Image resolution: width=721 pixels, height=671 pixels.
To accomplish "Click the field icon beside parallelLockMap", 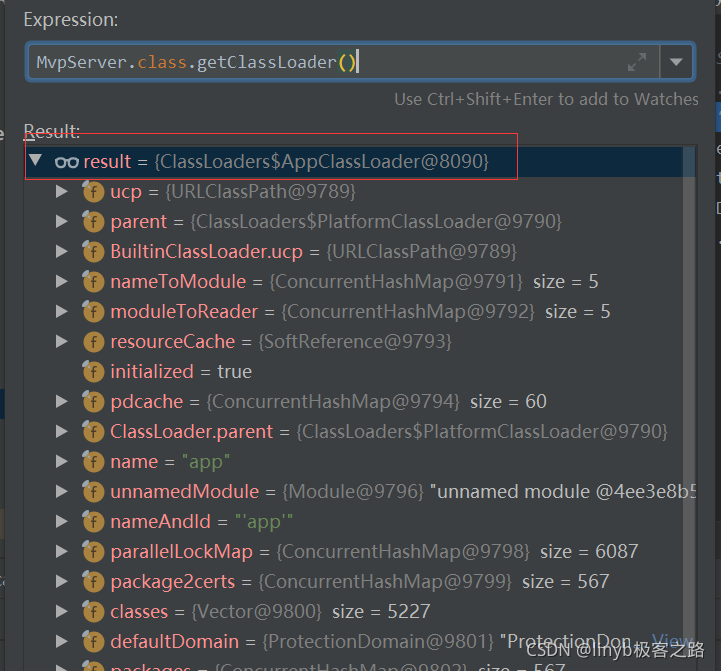I will click(93, 551).
